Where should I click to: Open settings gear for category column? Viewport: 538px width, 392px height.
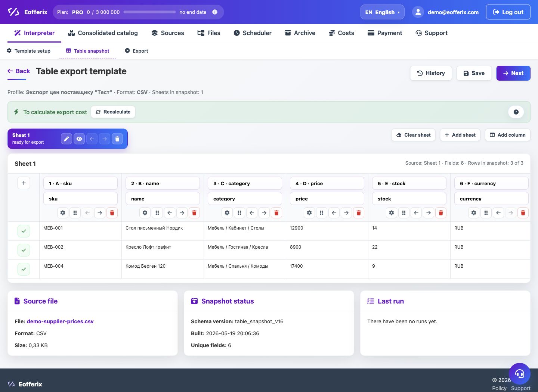pos(227,213)
